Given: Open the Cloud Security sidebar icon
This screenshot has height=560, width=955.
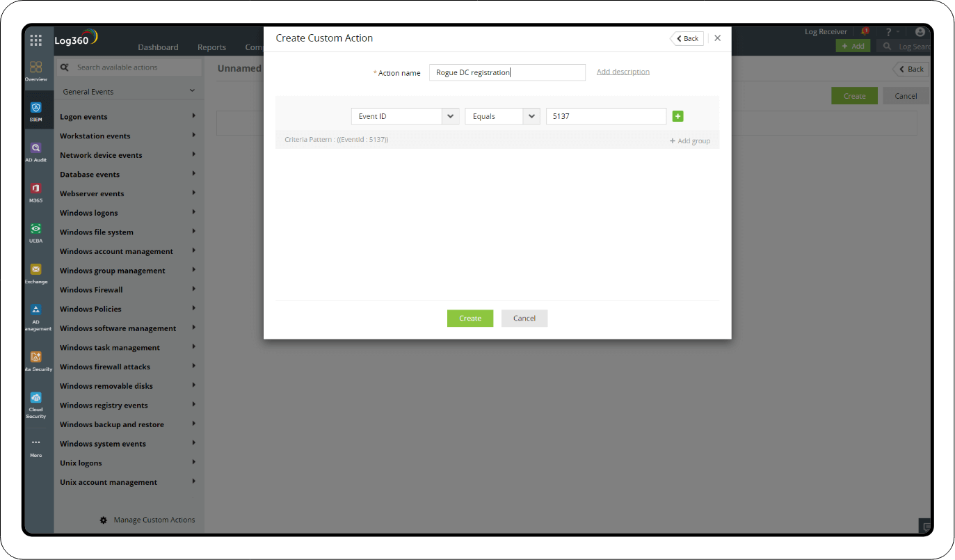Looking at the screenshot, I should 35,399.
